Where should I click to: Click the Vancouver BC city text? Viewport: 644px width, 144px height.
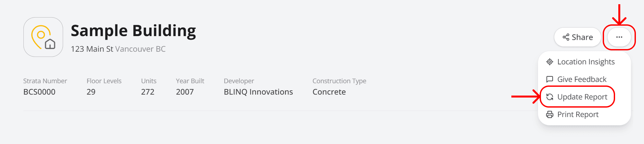[x=140, y=49]
